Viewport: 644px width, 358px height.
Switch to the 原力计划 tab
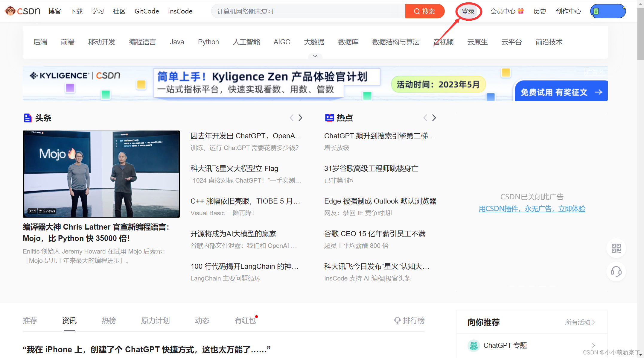[x=156, y=321]
